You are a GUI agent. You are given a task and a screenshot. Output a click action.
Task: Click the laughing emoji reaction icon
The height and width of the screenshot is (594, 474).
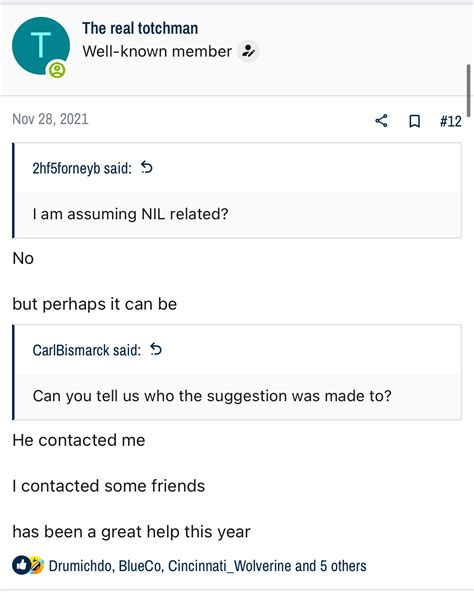click(x=37, y=566)
